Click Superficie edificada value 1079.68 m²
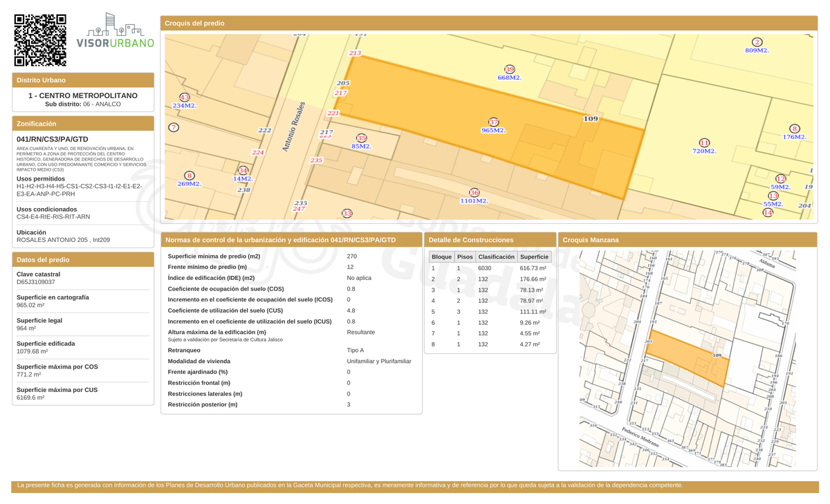Image resolution: width=830 pixels, height=504 pixels. [x=32, y=351]
